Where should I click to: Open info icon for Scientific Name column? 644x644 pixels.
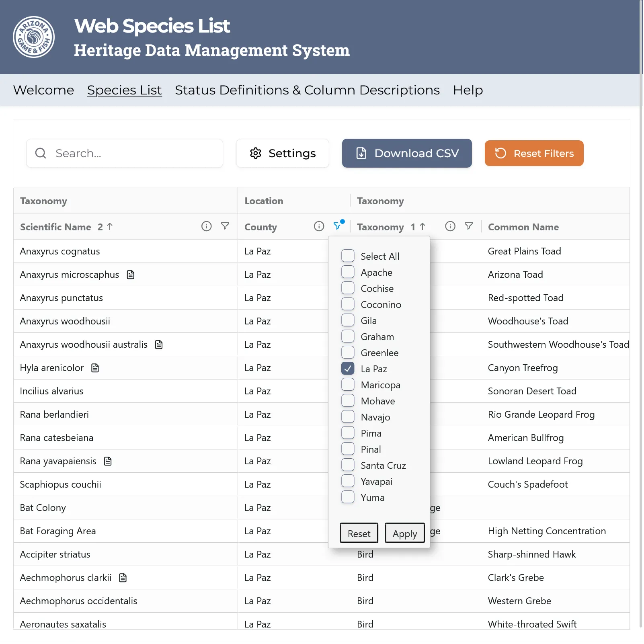coord(206,226)
